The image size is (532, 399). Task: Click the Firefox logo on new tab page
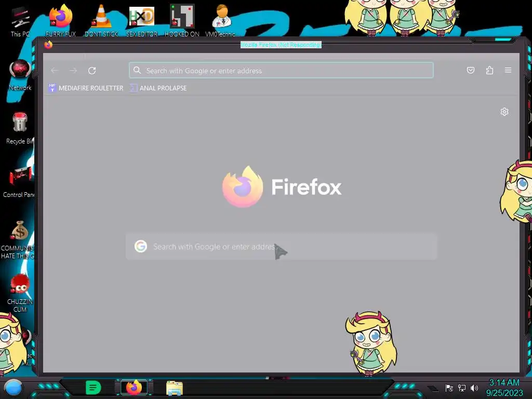pos(242,187)
